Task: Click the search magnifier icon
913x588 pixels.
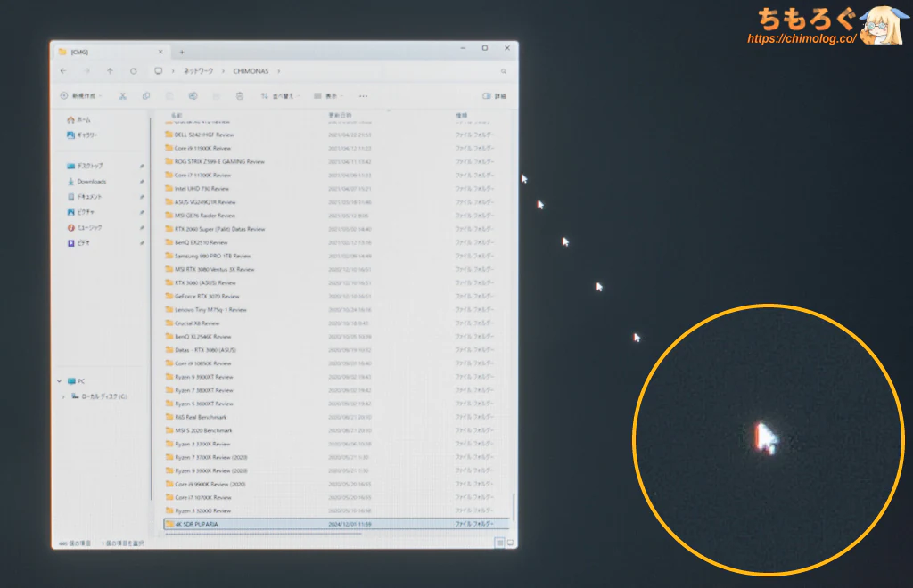Action: click(504, 71)
